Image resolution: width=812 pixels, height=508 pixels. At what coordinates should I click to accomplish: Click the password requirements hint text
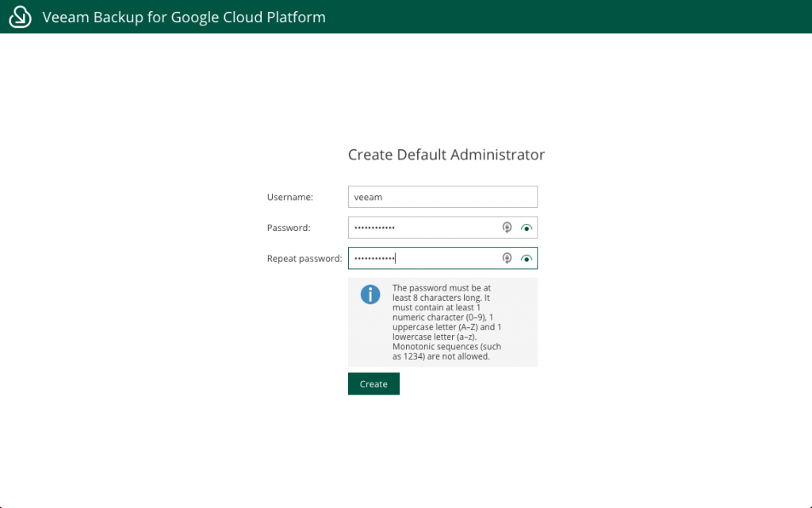446,322
